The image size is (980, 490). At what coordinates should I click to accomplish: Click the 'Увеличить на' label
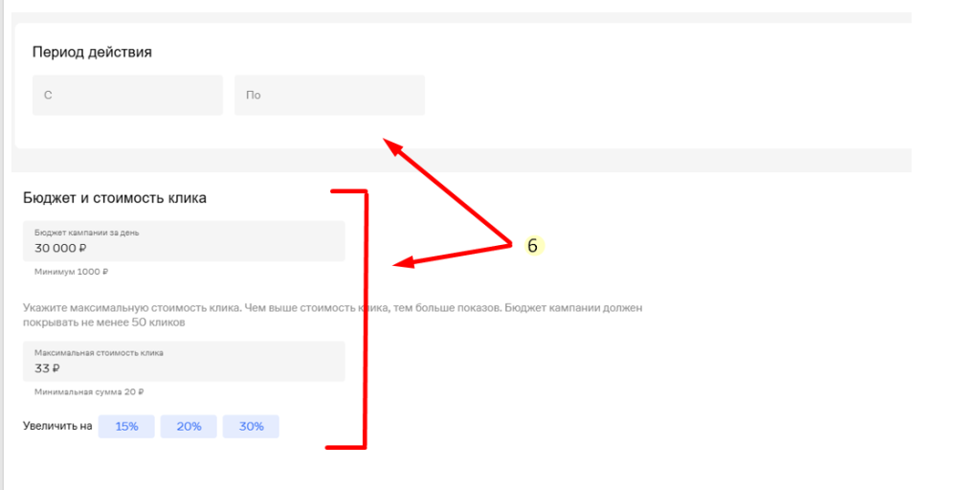pyautogui.click(x=57, y=427)
